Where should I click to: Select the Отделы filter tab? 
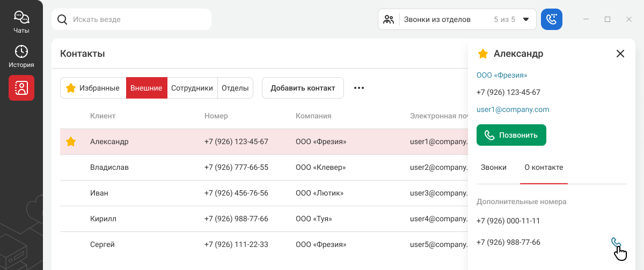click(x=235, y=88)
